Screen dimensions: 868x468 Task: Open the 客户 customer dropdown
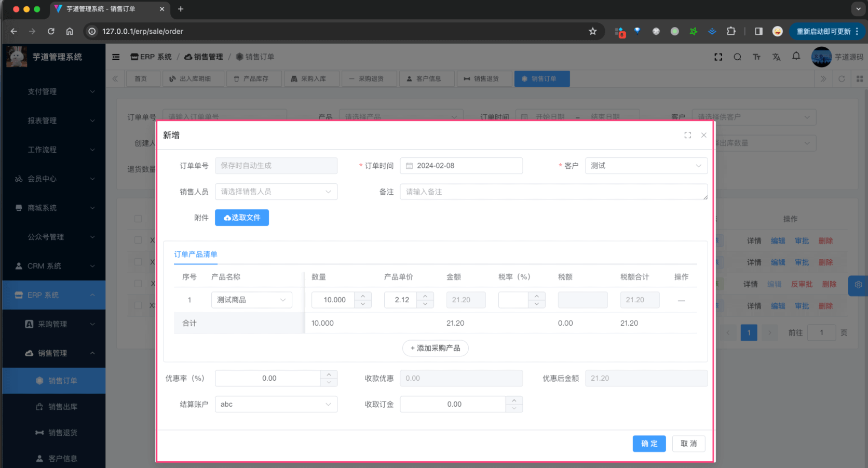(646, 166)
